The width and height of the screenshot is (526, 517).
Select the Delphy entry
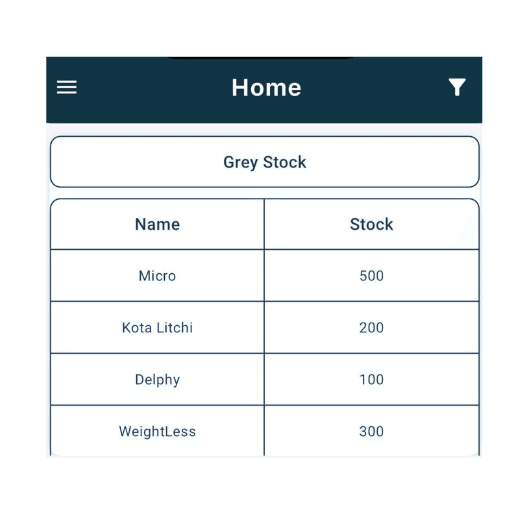(157, 380)
